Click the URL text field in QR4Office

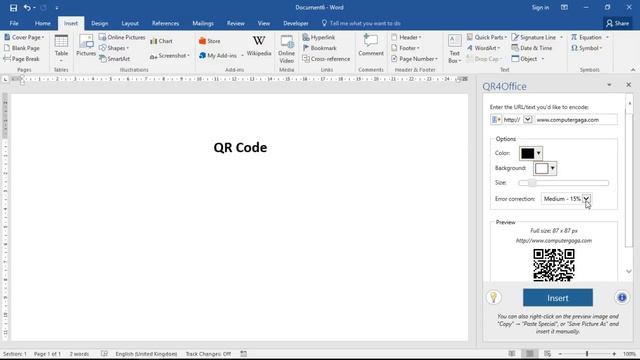coord(576,120)
